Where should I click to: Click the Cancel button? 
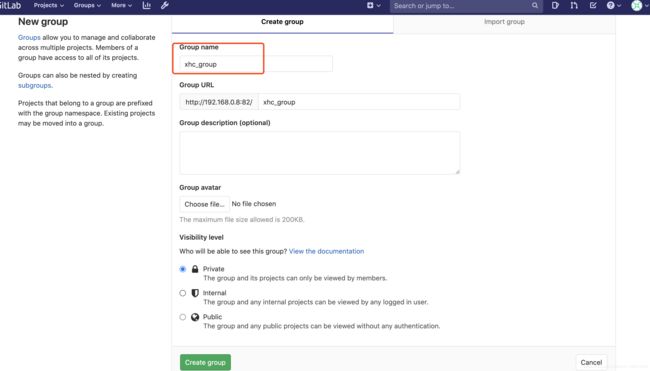591,362
